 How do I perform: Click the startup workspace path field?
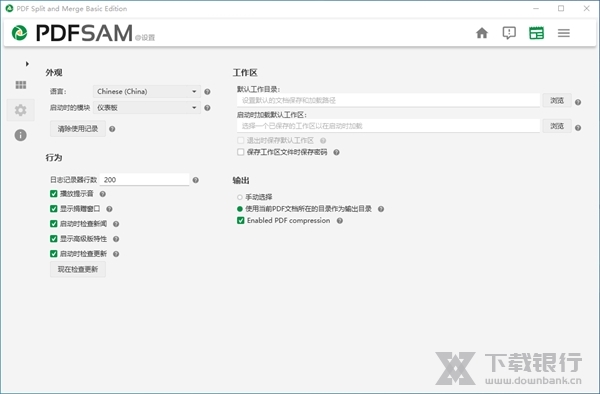(388, 126)
